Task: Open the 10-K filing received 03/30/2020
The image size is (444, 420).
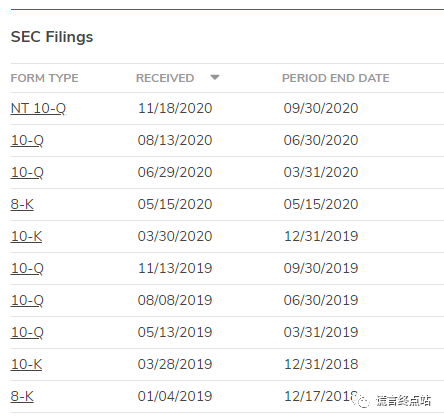Action: pos(26,236)
